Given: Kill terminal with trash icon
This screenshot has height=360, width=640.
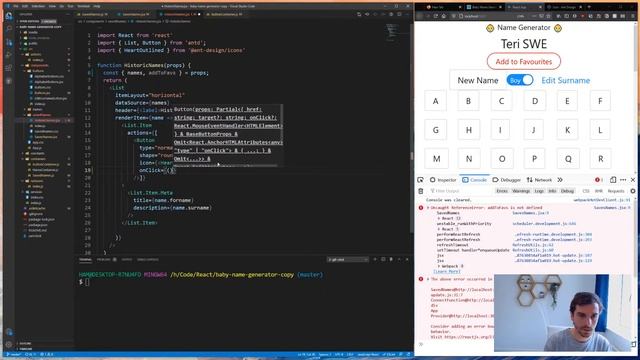Looking at the screenshot, I should [391, 260].
